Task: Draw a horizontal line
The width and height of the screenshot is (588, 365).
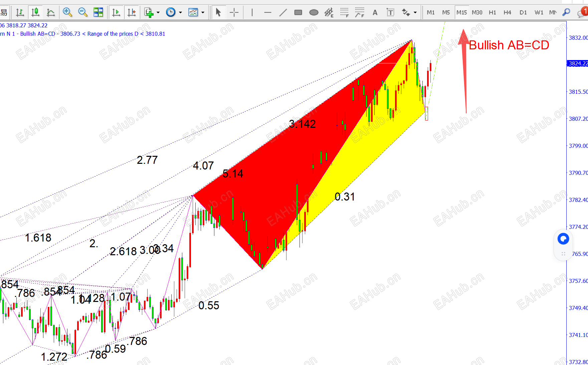Action: pyautogui.click(x=267, y=13)
